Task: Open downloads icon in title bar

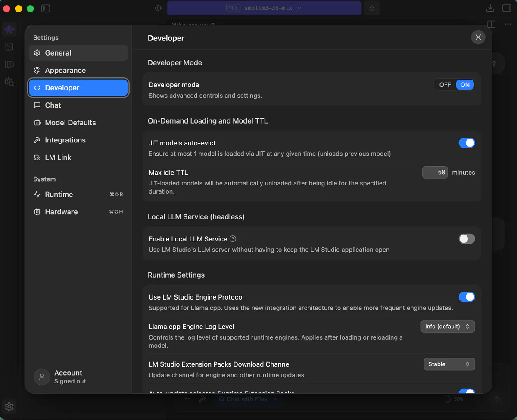Action: coord(490,8)
